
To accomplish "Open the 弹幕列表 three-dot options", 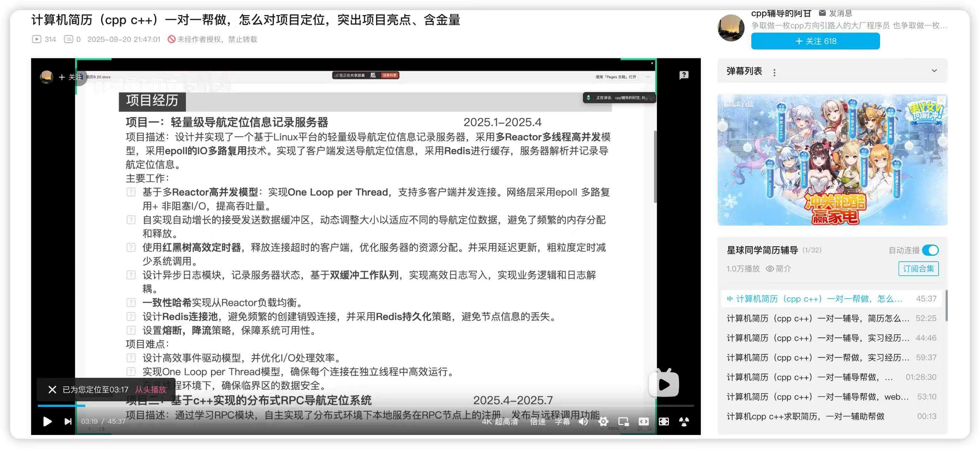I will pos(774,72).
